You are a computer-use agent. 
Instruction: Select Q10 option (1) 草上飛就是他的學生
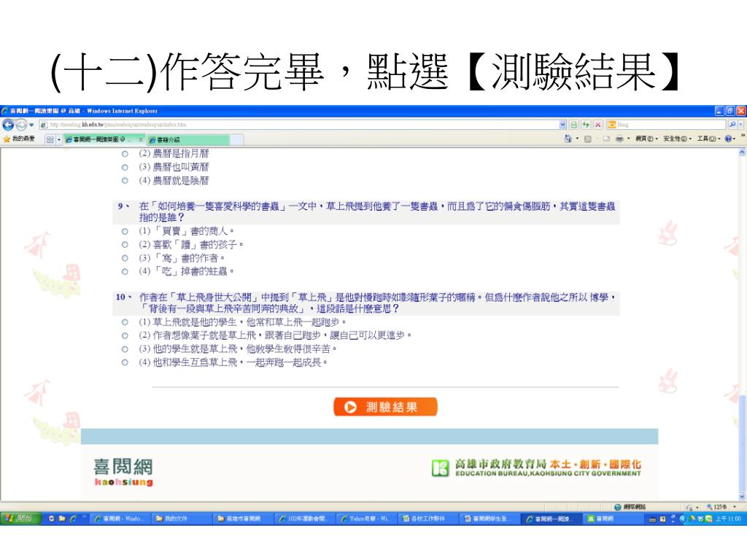[125, 322]
